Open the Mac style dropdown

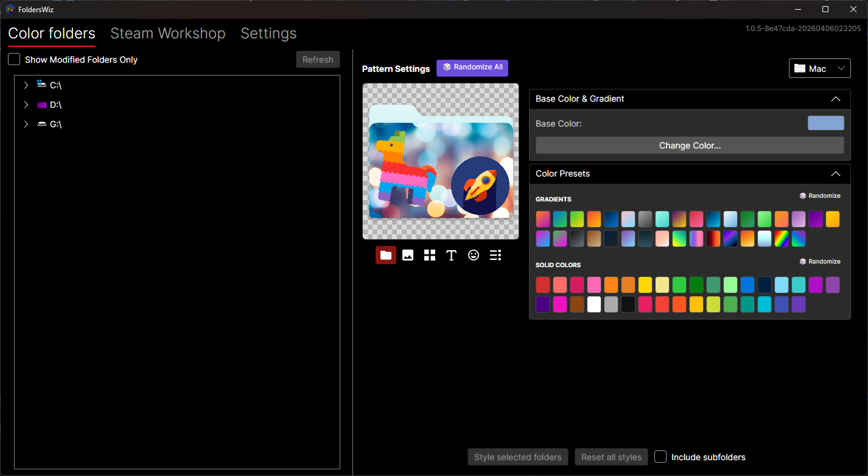point(820,68)
